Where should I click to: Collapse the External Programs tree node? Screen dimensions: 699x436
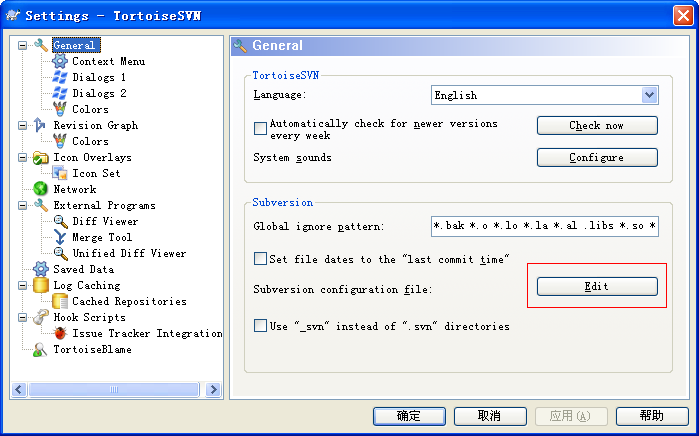[x=22, y=206]
